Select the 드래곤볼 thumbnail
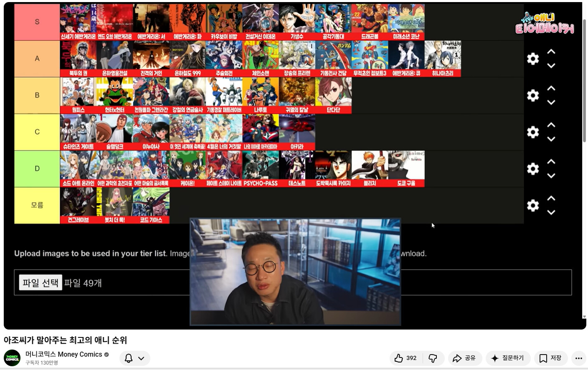The width and height of the screenshot is (588, 370). (x=370, y=22)
